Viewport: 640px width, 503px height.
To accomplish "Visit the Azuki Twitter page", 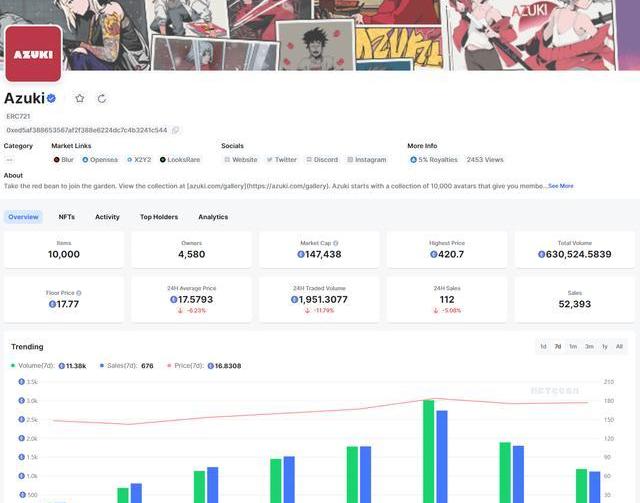I will (x=281, y=159).
